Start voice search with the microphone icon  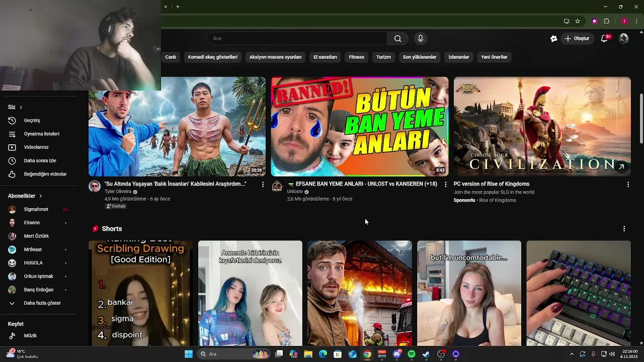(421, 38)
